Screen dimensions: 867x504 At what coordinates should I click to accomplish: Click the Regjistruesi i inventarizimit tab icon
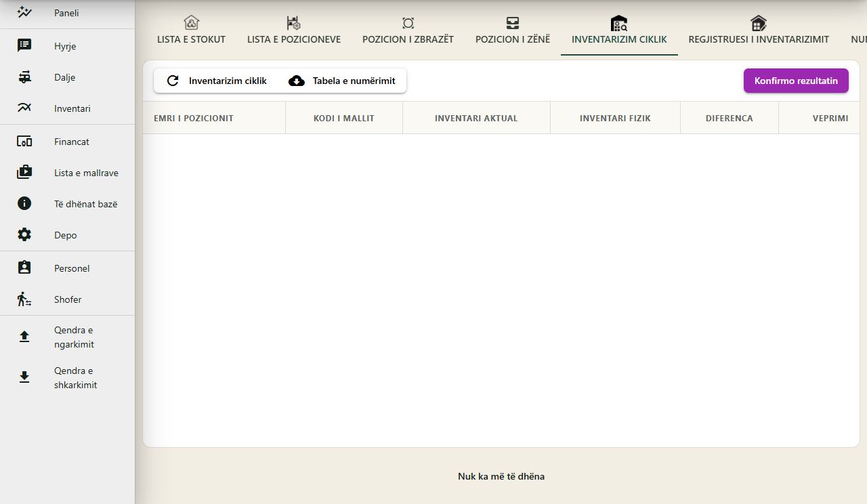pos(759,23)
